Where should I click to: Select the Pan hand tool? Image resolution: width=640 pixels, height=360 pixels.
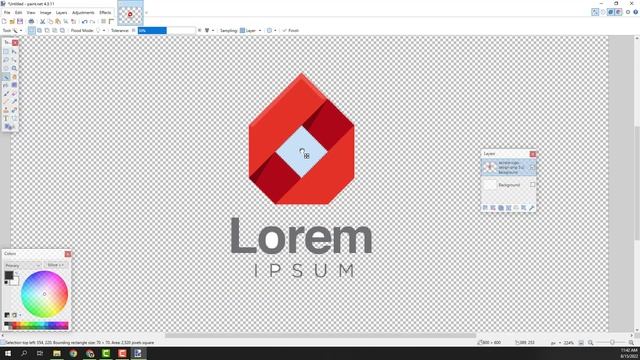point(14,77)
